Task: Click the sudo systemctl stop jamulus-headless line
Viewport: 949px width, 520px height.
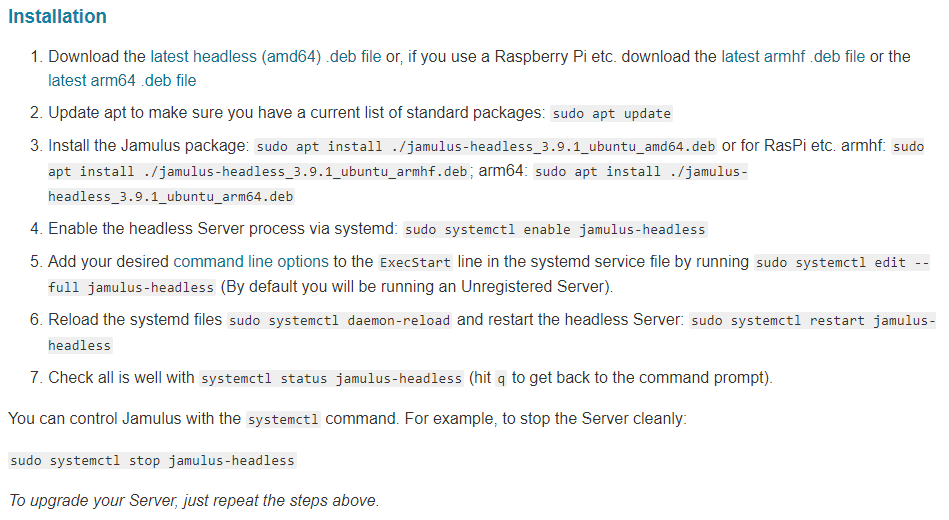Action: click(x=152, y=461)
